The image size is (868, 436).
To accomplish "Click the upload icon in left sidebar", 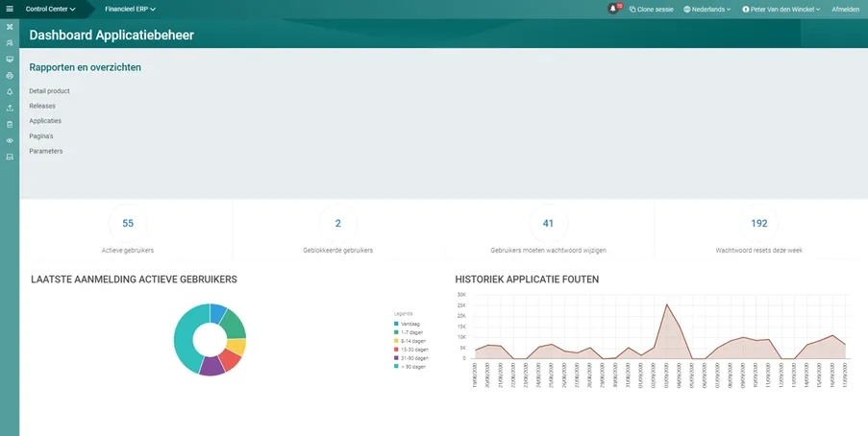I will (10, 108).
